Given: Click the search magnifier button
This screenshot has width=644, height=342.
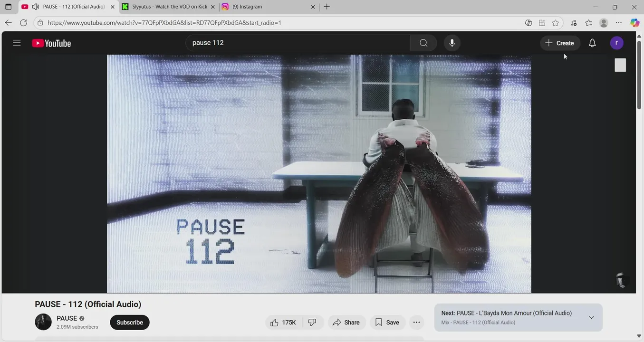Looking at the screenshot, I should click(423, 43).
